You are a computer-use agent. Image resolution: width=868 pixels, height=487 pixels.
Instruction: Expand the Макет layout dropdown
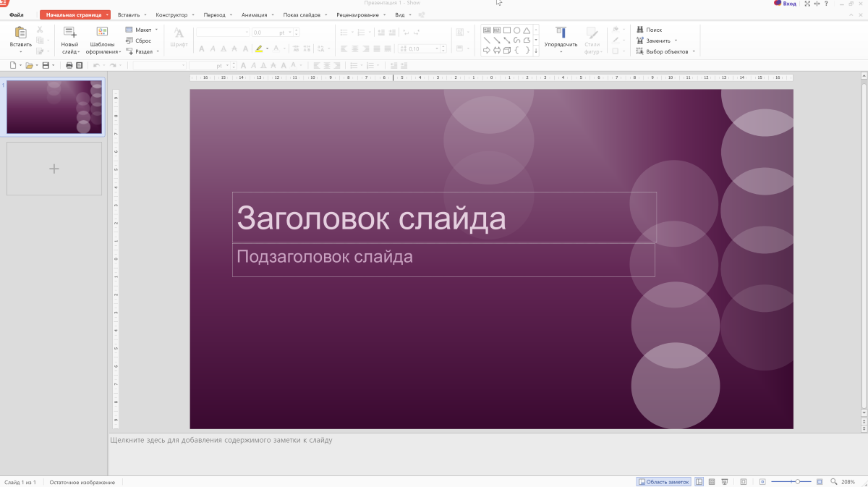156,30
